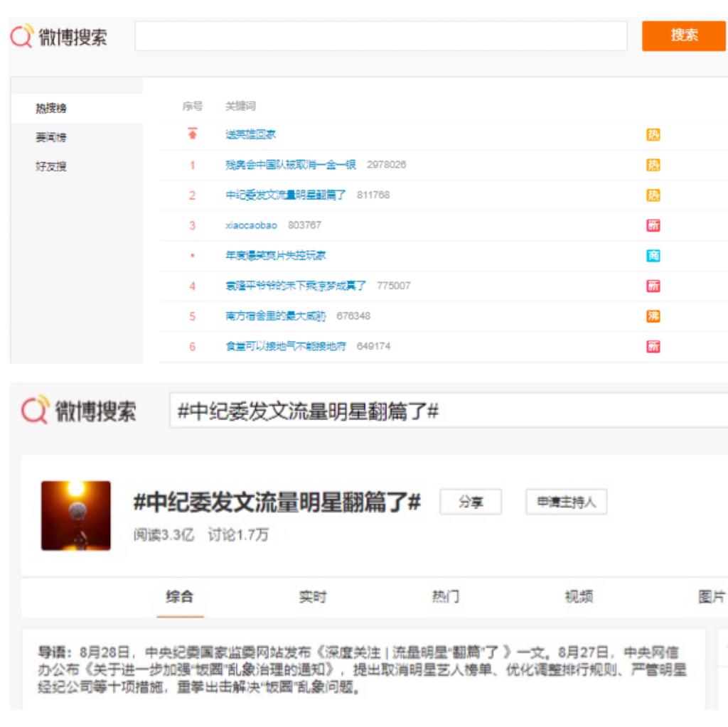Viewport: 728px width, 727px height.
Task: Open 要闻榜 in the left sidebar
Action: (x=51, y=137)
